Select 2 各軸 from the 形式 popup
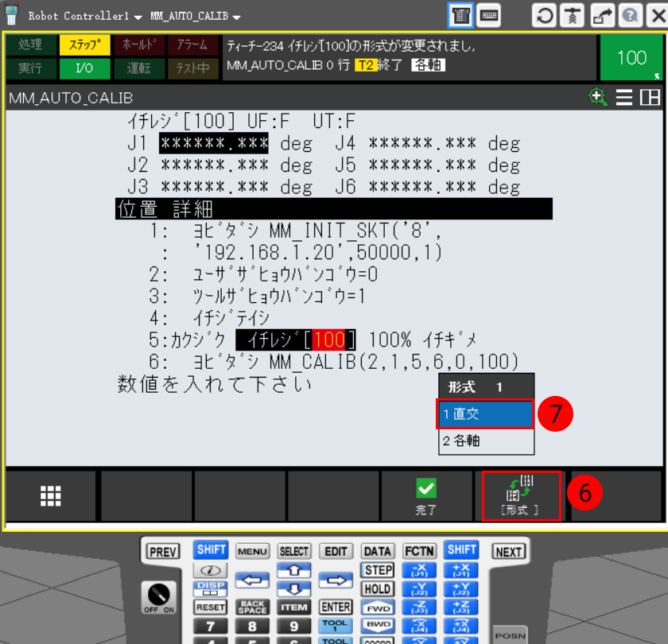This screenshot has height=644, width=668. click(486, 440)
